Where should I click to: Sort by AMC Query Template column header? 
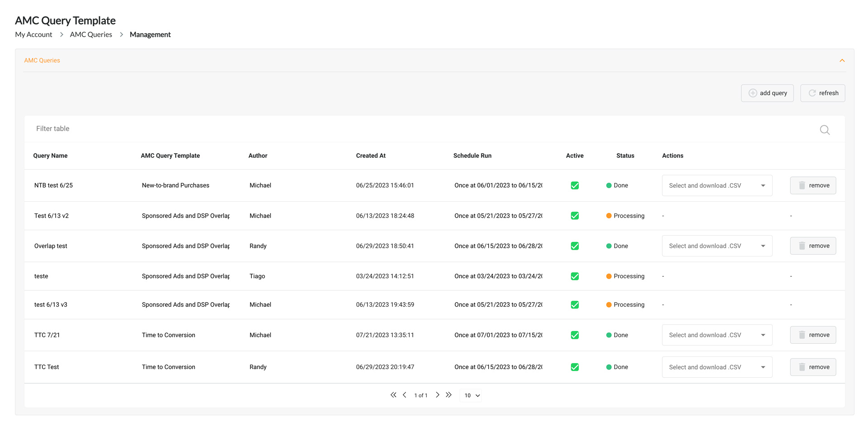(x=170, y=156)
